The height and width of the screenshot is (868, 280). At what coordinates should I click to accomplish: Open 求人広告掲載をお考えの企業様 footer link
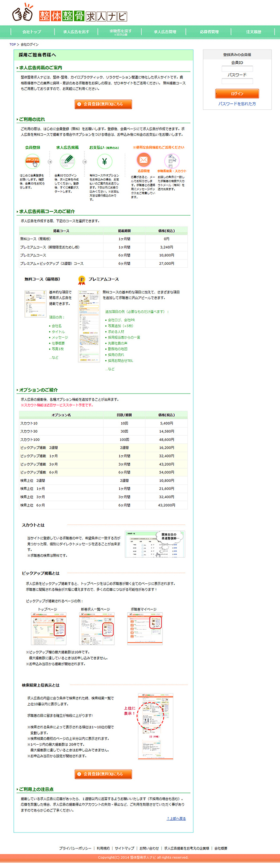click(x=187, y=848)
